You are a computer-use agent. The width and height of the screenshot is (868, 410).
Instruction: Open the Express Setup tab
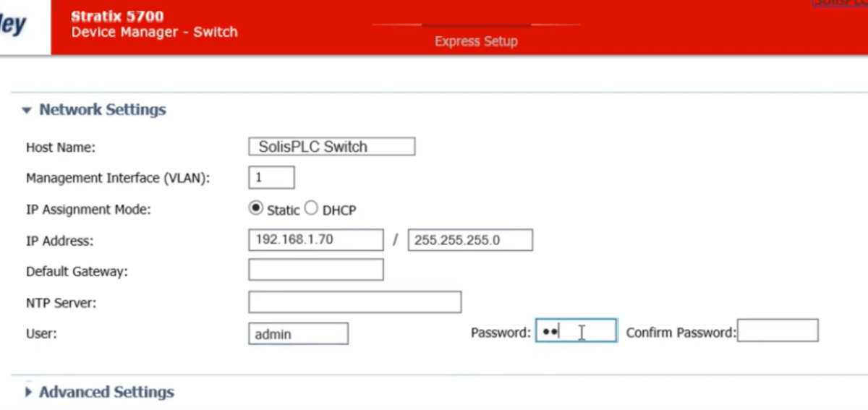(476, 41)
